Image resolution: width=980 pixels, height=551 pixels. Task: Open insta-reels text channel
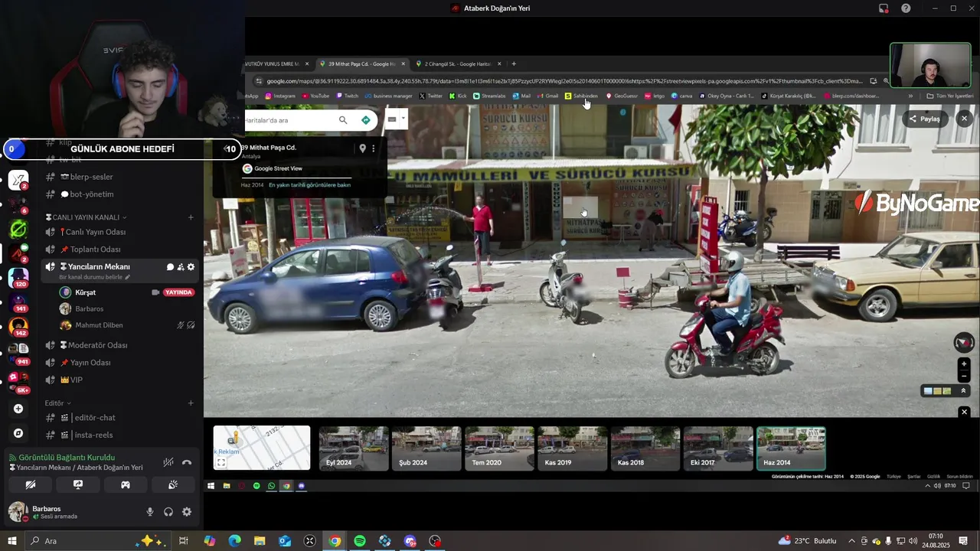(119, 435)
